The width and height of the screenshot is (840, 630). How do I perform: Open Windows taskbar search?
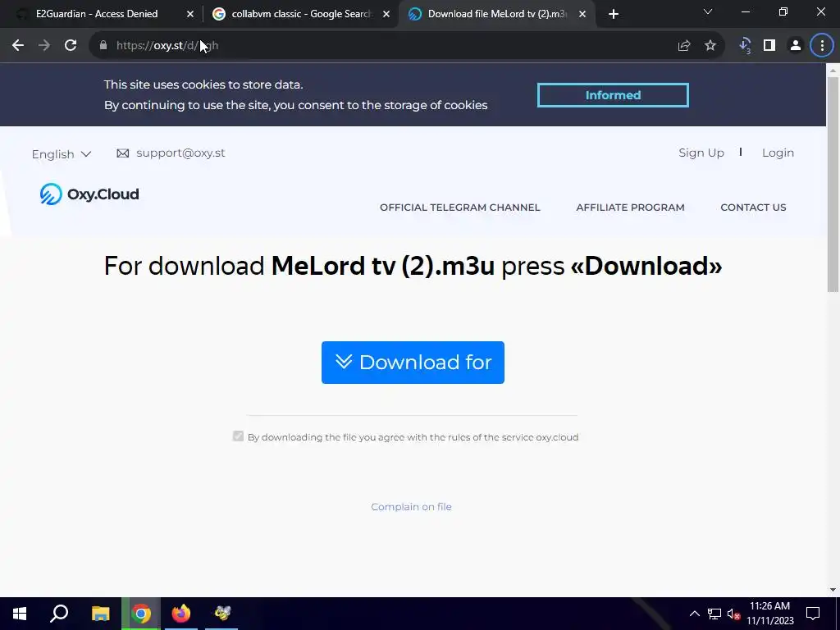(59, 614)
